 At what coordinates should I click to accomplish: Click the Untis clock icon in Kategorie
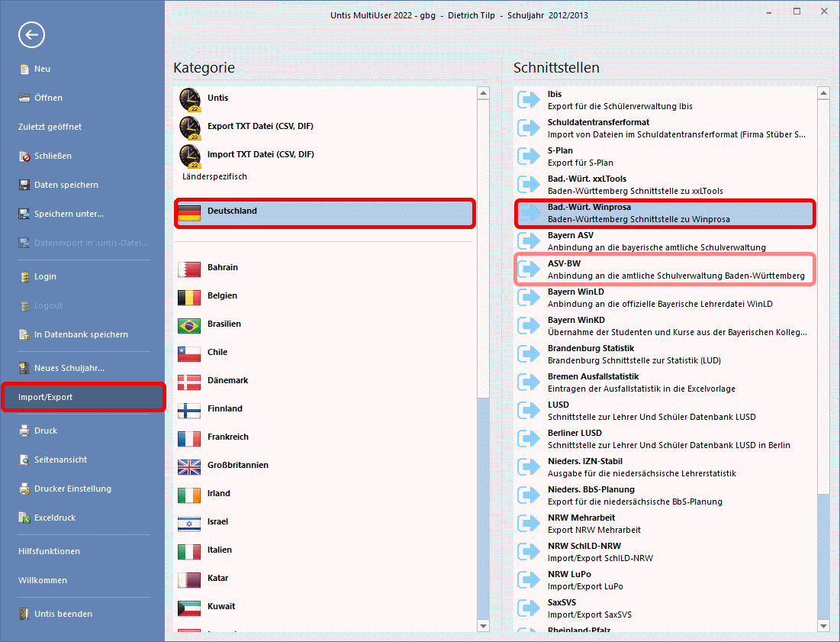pyautogui.click(x=189, y=98)
